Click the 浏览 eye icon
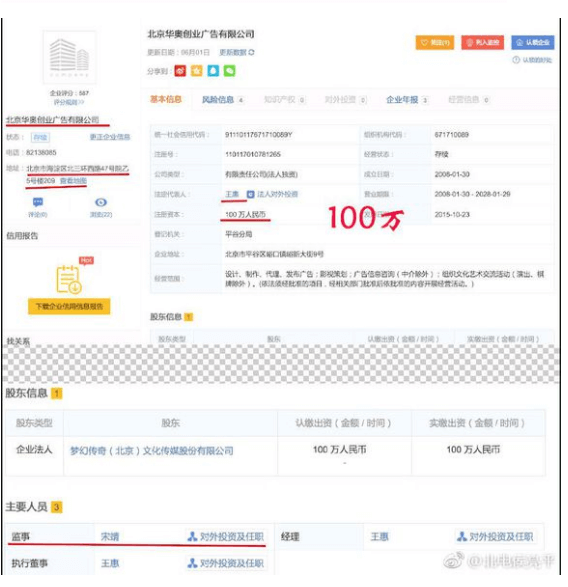568x587 pixels. (101, 203)
